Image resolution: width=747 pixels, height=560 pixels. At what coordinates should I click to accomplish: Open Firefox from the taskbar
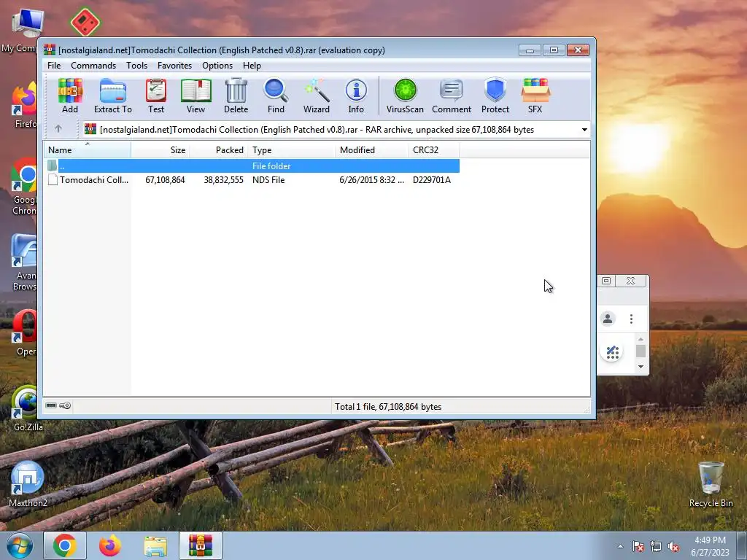coord(110,545)
